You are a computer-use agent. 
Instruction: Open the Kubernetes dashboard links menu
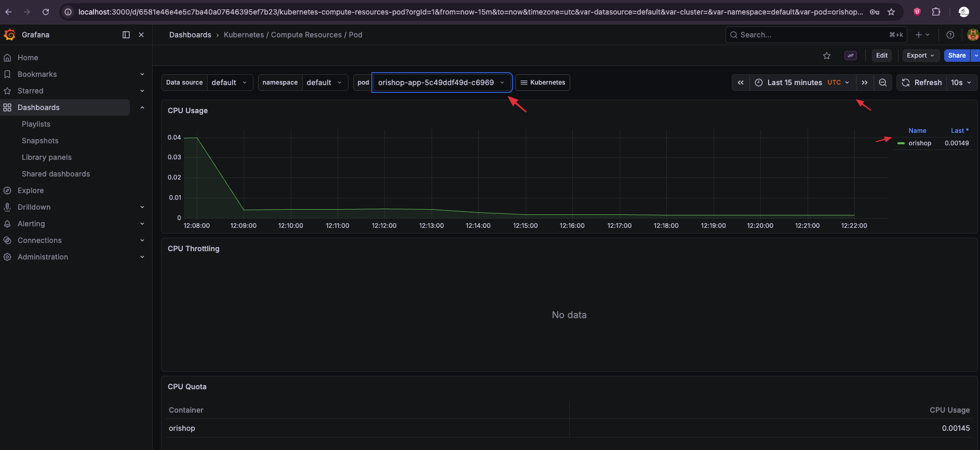click(543, 83)
